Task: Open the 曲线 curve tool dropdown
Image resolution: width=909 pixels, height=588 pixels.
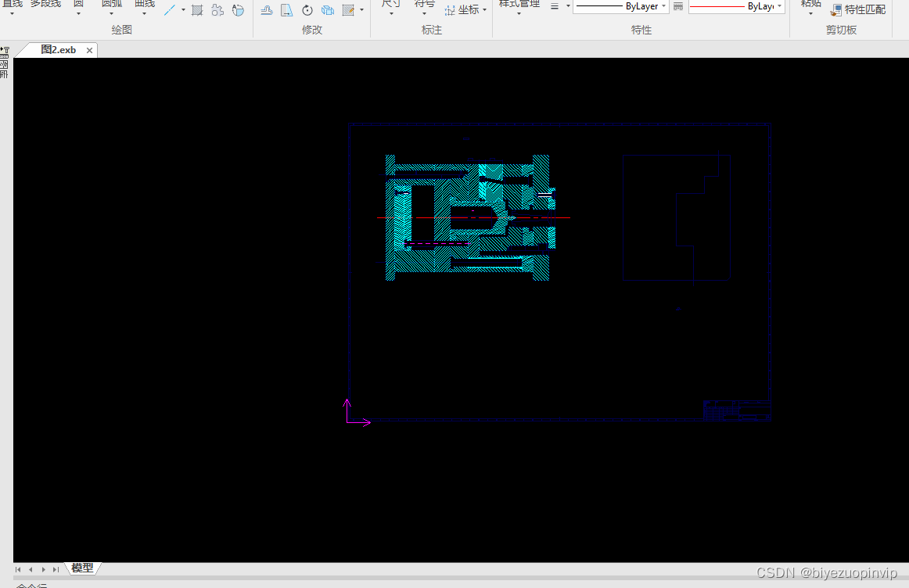Action: click(x=145, y=13)
